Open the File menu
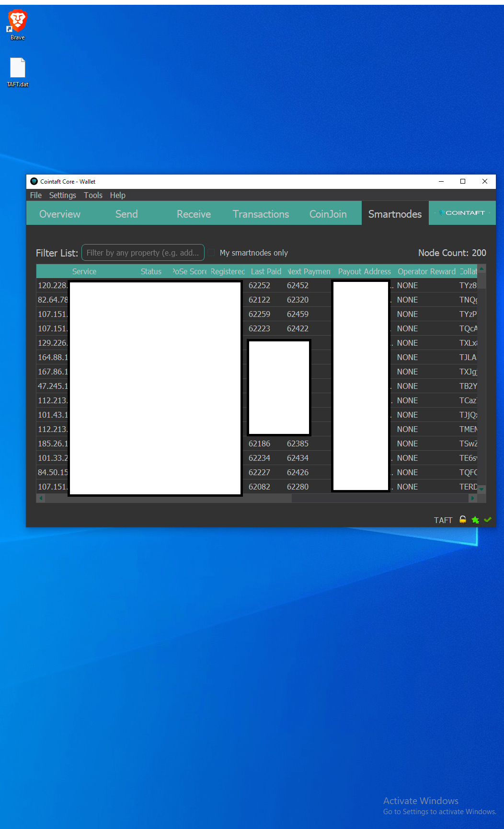The image size is (504, 829). 35,195
